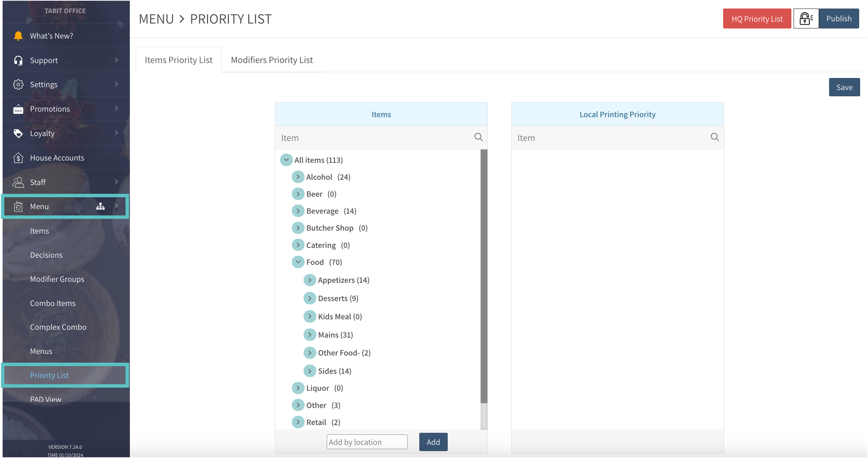This screenshot has width=868, height=458.
Task: Expand the Support submenu chevron
Action: point(117,60)
